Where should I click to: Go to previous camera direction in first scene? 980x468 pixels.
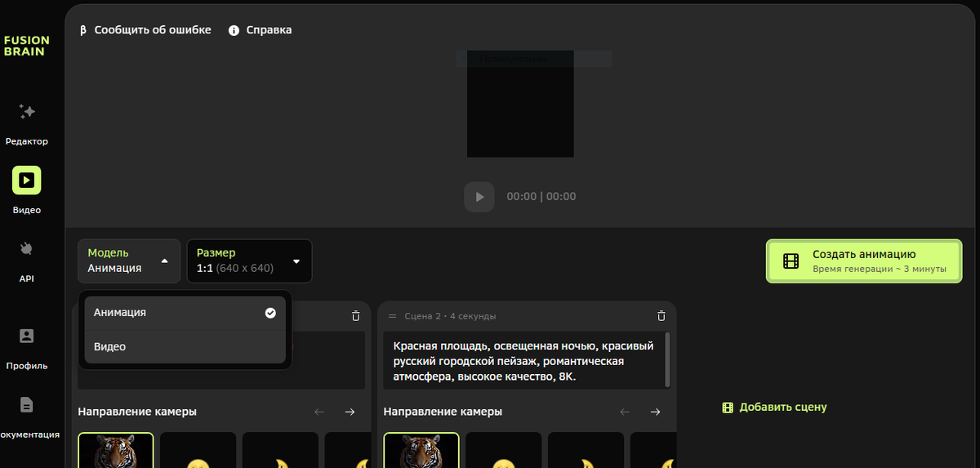click(x=319, y=412)
